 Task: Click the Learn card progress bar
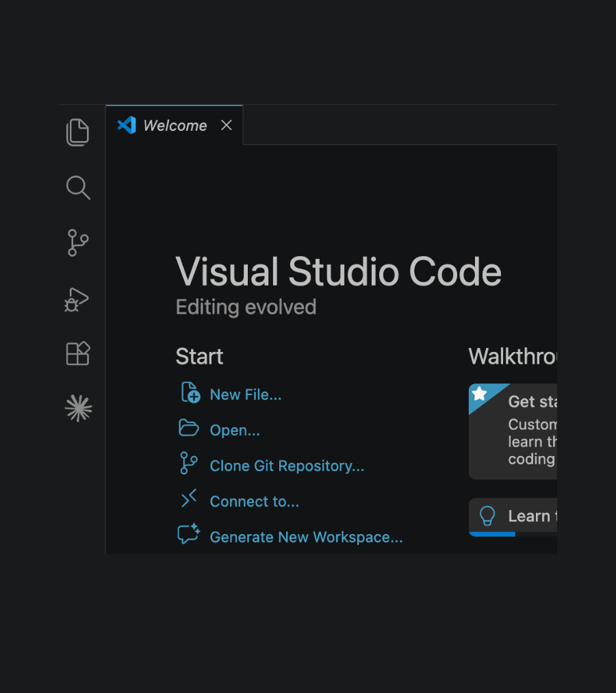click(513, 534)
